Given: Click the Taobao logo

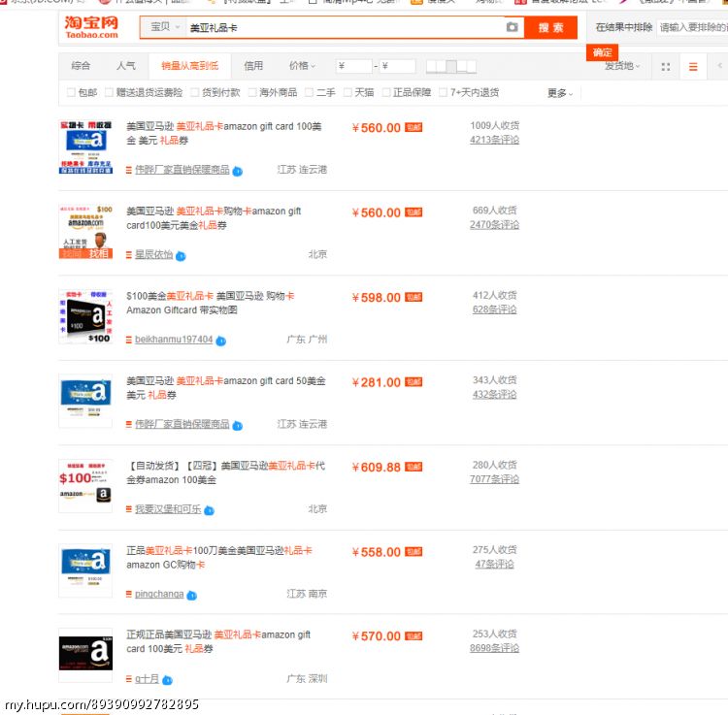Looking at the screenshot, I should click(91, 27).
